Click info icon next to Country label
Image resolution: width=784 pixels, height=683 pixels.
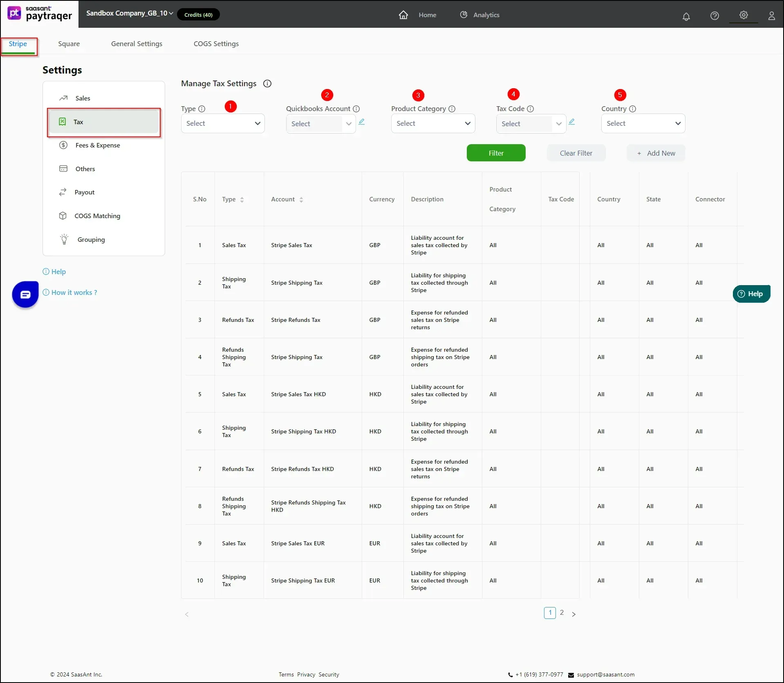pos(632,109)
